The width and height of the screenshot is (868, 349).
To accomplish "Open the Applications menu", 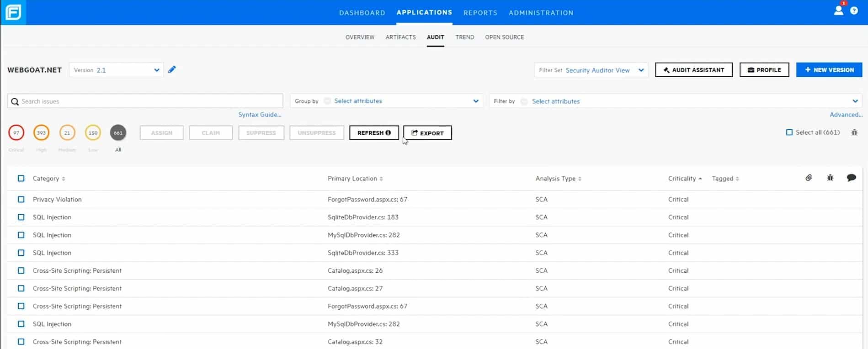I will pos(424,12).
